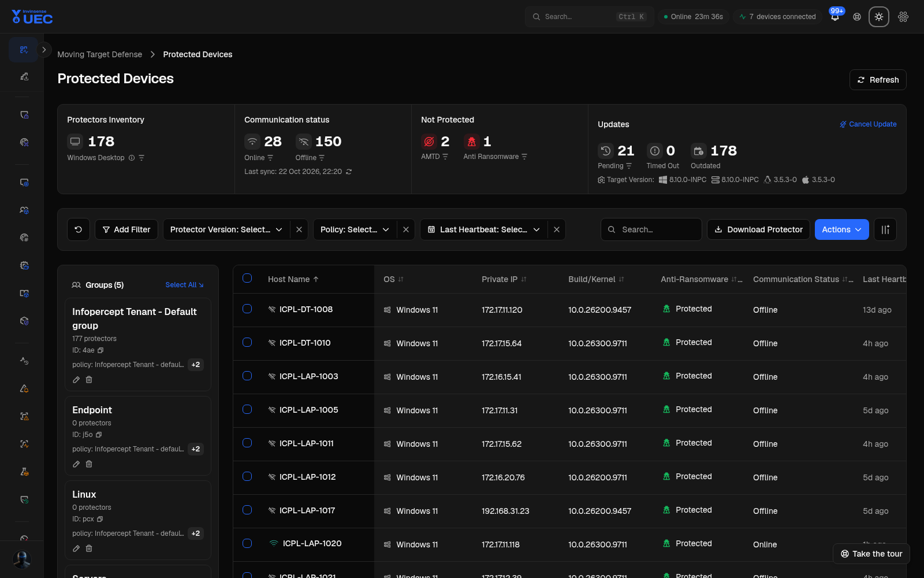This screenshot has height=578, width=924.
Task: Open the Protector Version filter dropdown
Action: tap(226, 229)
